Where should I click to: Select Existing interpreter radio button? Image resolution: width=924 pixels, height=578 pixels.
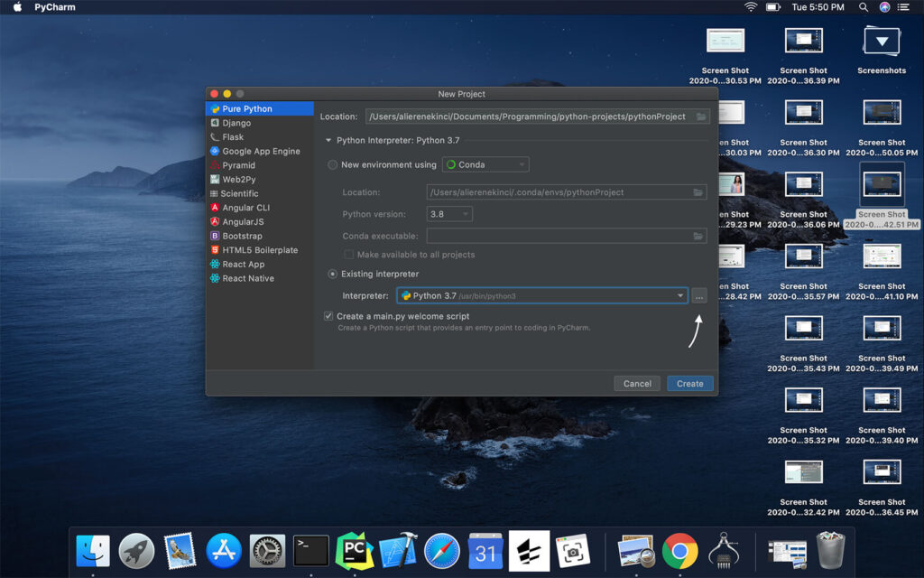(x=332, y=274)
